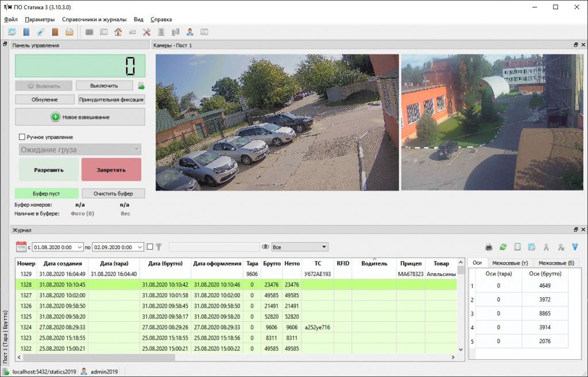
Task: Click the paperclip icon in the toolbar
Action: click(41, 32)
